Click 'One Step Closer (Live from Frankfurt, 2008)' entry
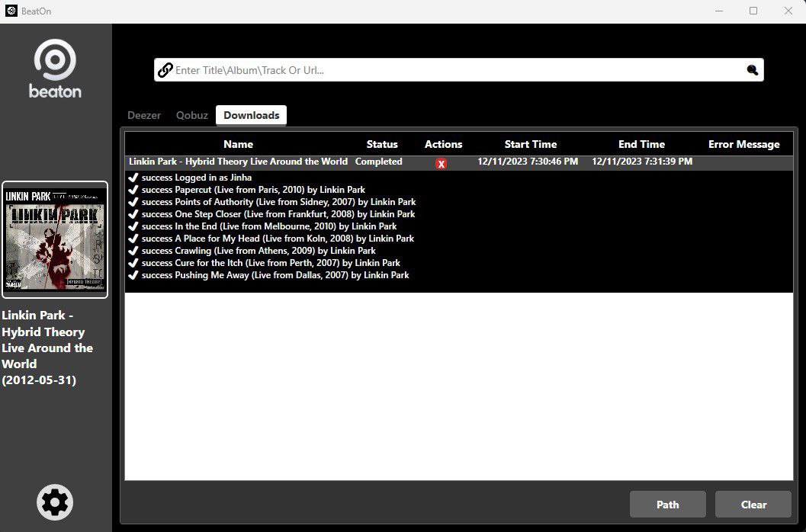 278,214
